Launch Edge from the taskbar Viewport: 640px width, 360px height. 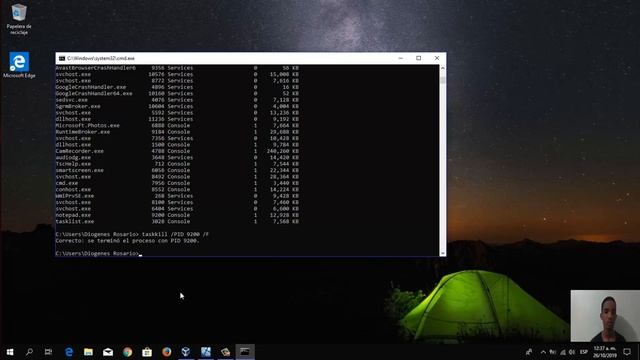(x=69, y=352)
